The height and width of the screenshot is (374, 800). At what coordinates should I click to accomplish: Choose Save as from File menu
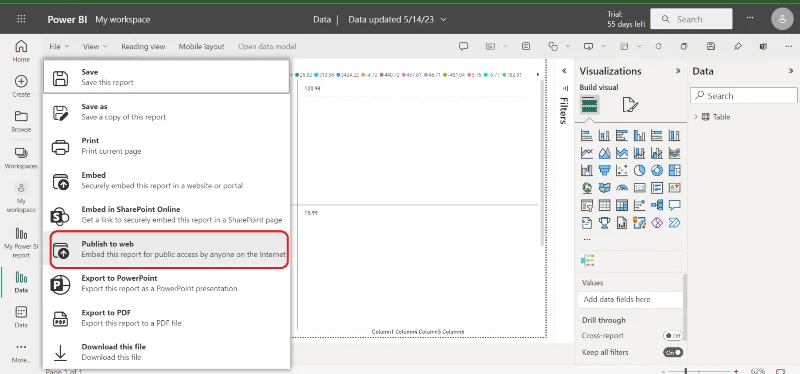[166, 112]
